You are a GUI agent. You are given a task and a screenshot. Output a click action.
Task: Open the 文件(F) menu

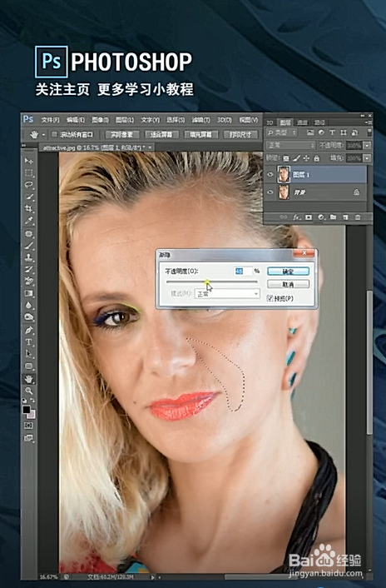pos(50,120)
